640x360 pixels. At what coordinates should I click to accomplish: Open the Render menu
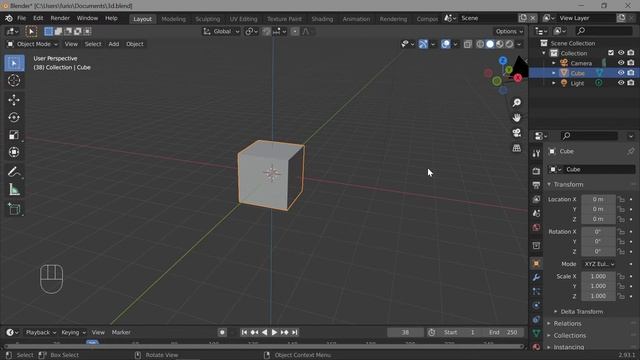60,18
